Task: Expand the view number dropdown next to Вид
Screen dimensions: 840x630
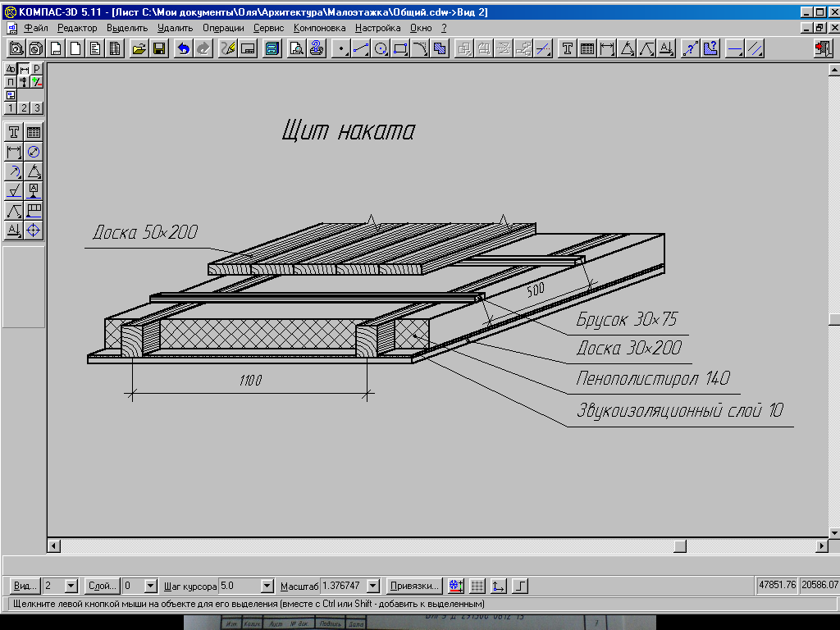Action: pyautogui.click(x=71, y=586)
